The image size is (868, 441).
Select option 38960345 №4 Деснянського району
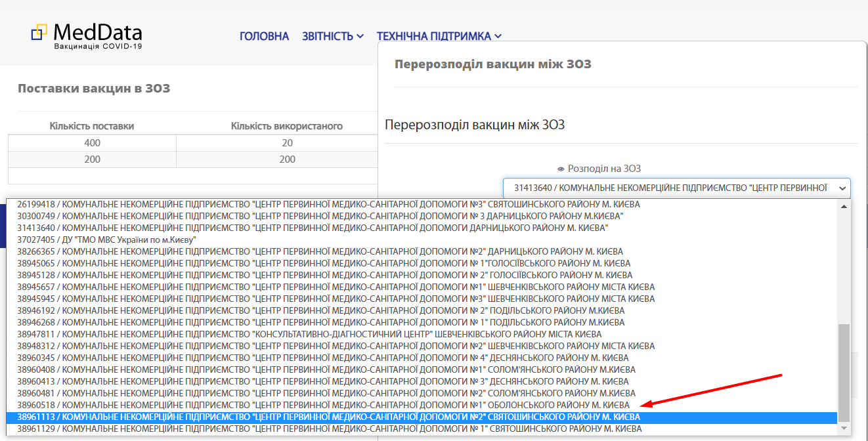click(x=322, y=358)
